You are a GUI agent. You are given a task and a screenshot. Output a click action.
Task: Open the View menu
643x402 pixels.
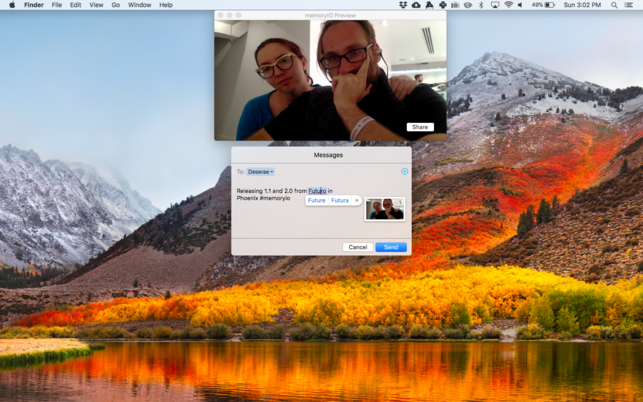pyautogui.click(x=96, y=5)
